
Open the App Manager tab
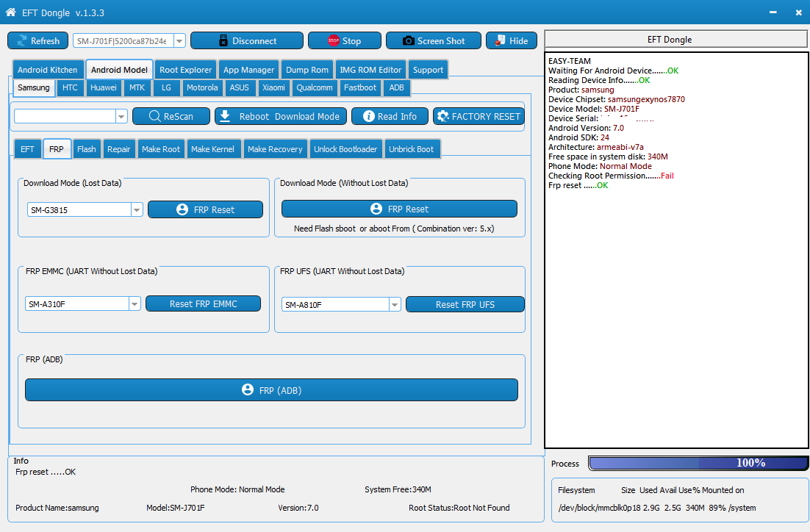248,70
